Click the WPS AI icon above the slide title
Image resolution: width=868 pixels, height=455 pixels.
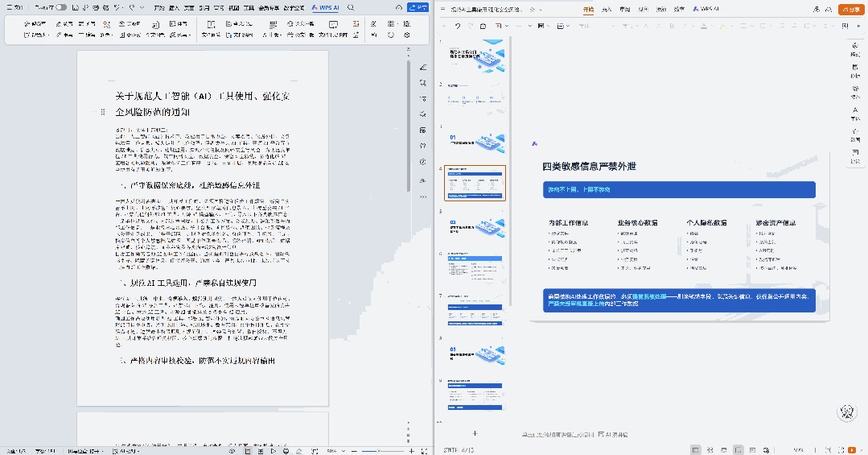coord(534,143)
